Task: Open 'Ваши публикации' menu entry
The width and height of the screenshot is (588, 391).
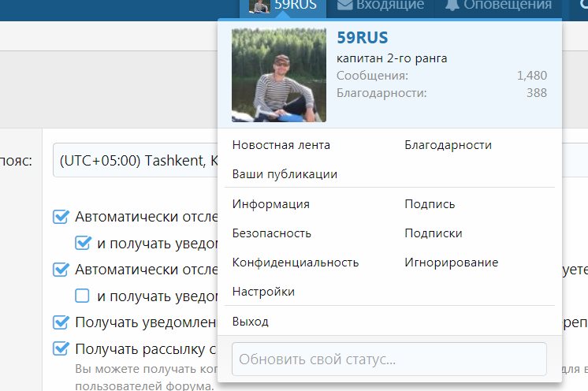Action: [x=285, y=174]
